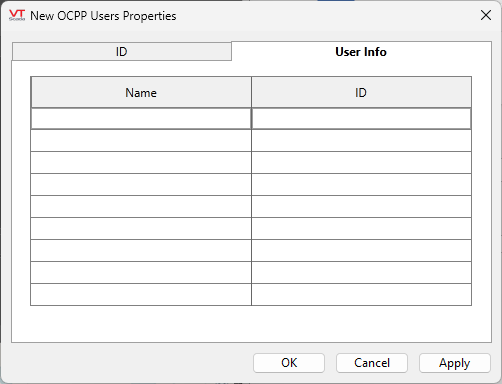Select the last row Name cell
The width and height of the screenshot is (502, 384).
(141, 295)
